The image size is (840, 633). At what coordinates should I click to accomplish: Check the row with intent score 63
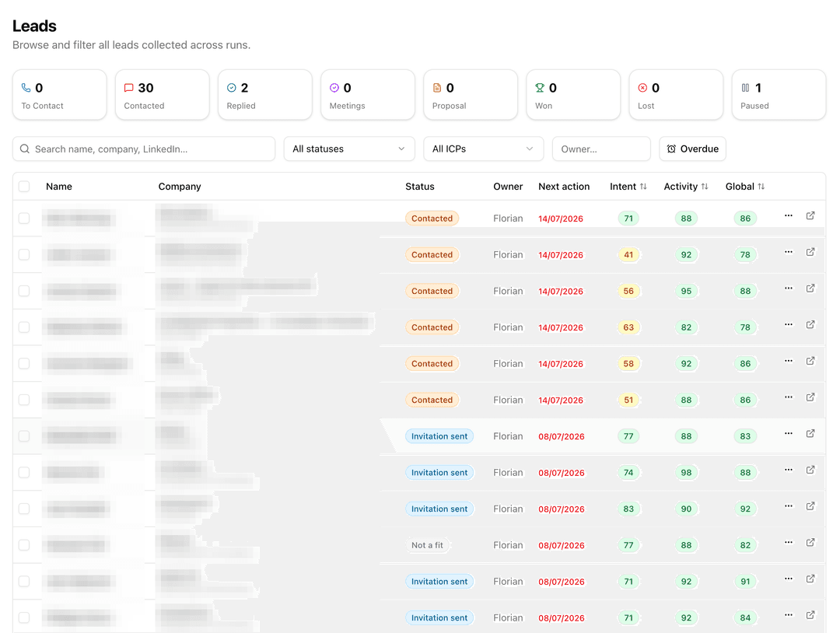pyautogui.click(x=24, y=327)
